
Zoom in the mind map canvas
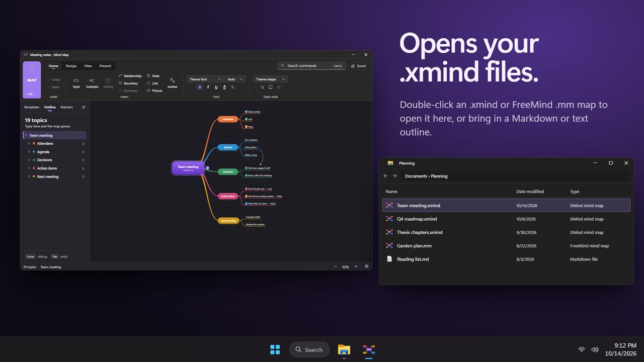pos(356,266)
